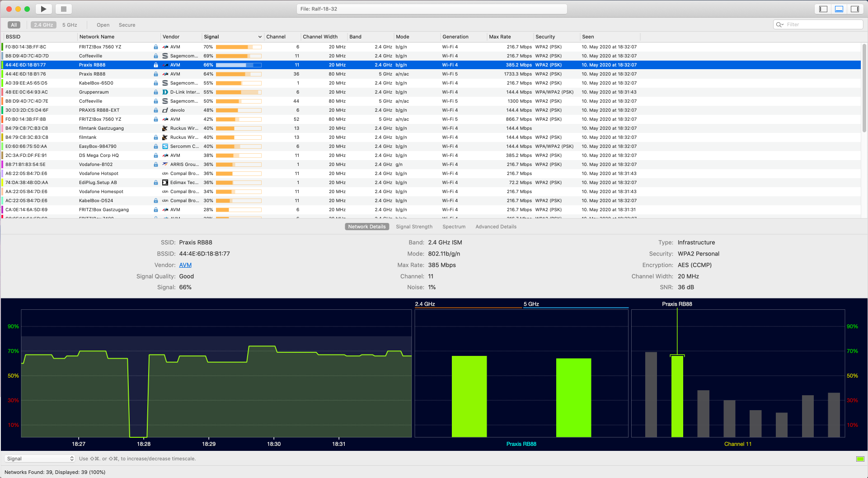Viewport: 868px width, 478px height.
Task: Open the Spectrum tab
Action: [454, 227]
